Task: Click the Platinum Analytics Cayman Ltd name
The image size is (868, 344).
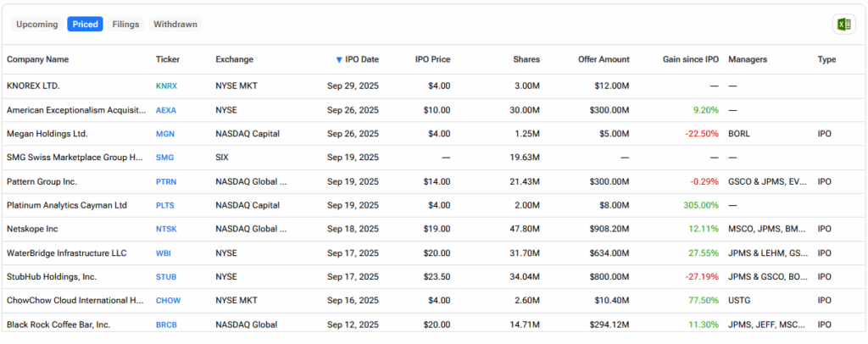Action: click(67, 205)
